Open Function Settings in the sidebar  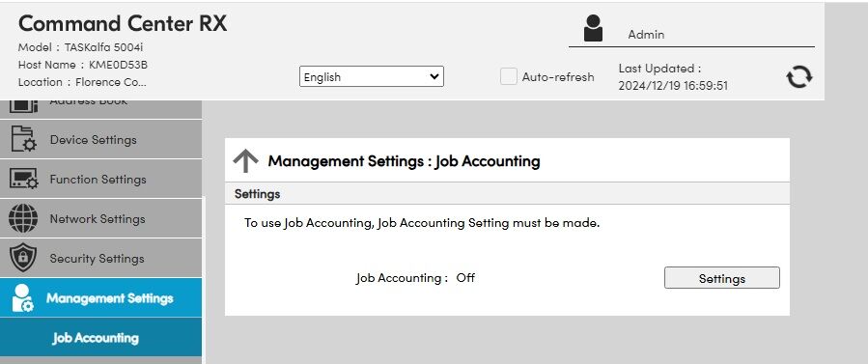point(100,180)
